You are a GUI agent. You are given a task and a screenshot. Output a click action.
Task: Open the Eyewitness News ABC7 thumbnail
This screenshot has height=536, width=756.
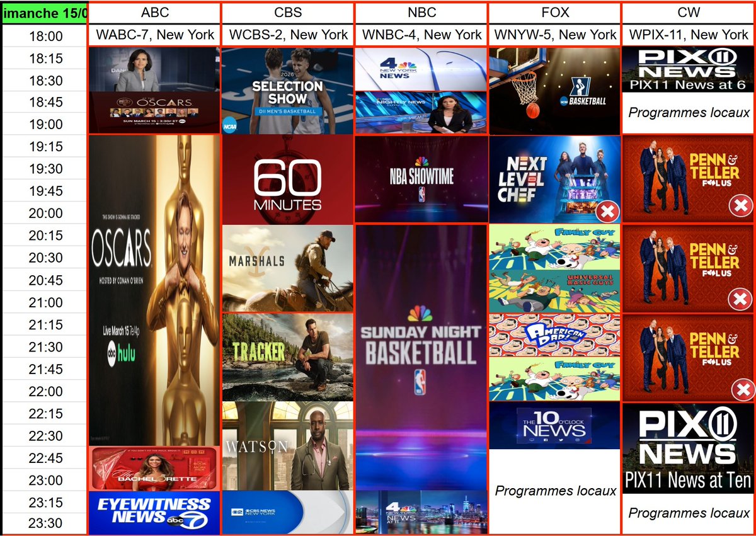pos(154,512)
